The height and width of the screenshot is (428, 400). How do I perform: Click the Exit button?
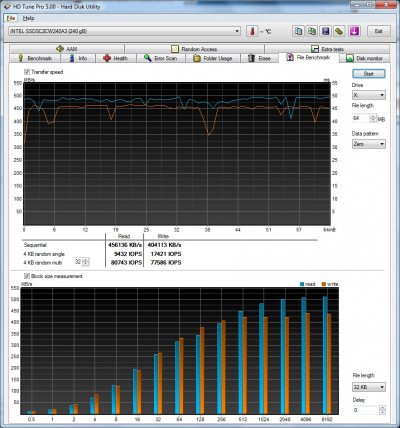378,31
